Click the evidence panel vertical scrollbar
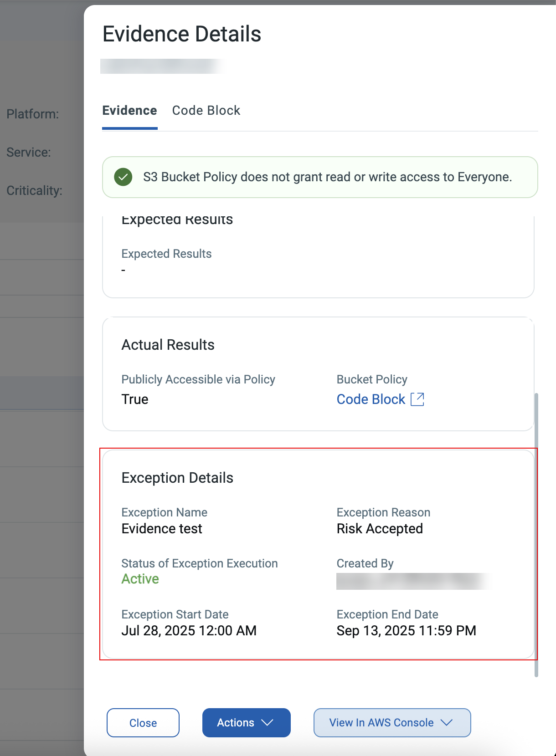This screenshot has width=556, height=756. tap(536, 533)
